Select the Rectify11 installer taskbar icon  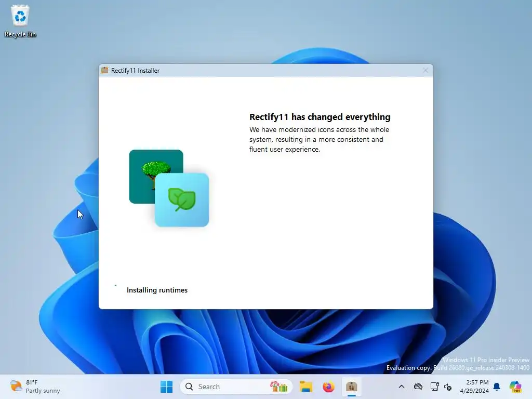(x=352, y=387)
